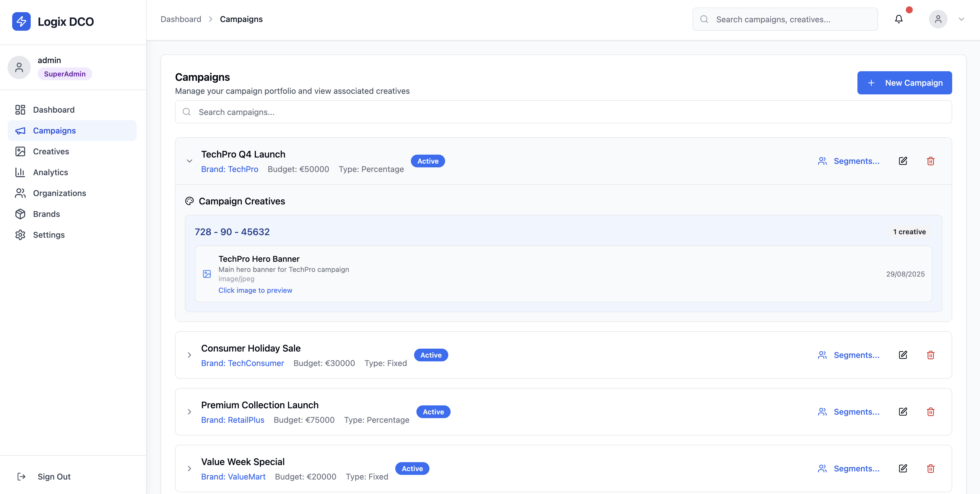
Task: Delete the Value Week Special campaign
Action: [x=930, y=469]
